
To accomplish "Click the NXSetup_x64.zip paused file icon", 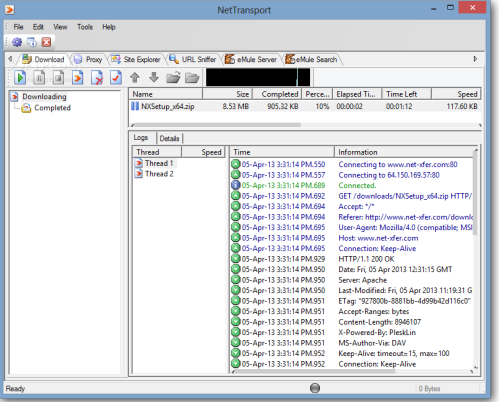I will [x=135, y=106].
